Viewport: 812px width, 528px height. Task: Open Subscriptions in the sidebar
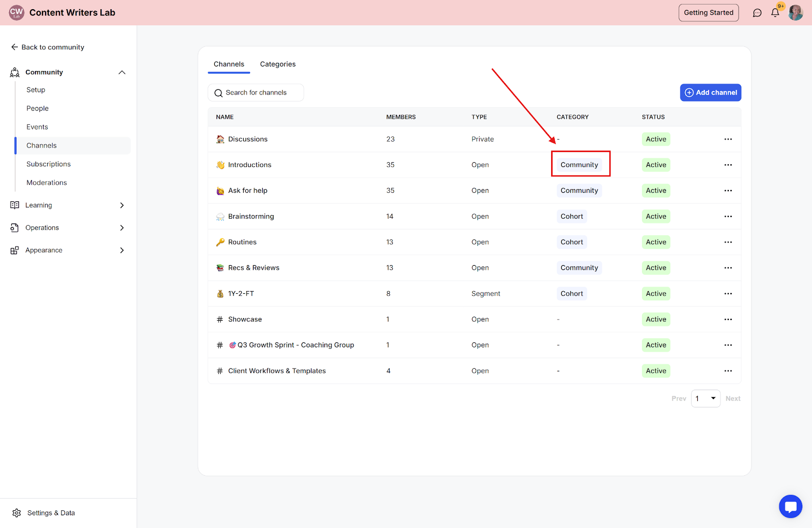coord(49,164)
